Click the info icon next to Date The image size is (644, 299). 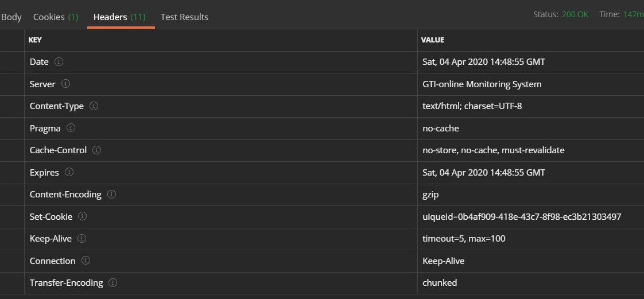59,62
